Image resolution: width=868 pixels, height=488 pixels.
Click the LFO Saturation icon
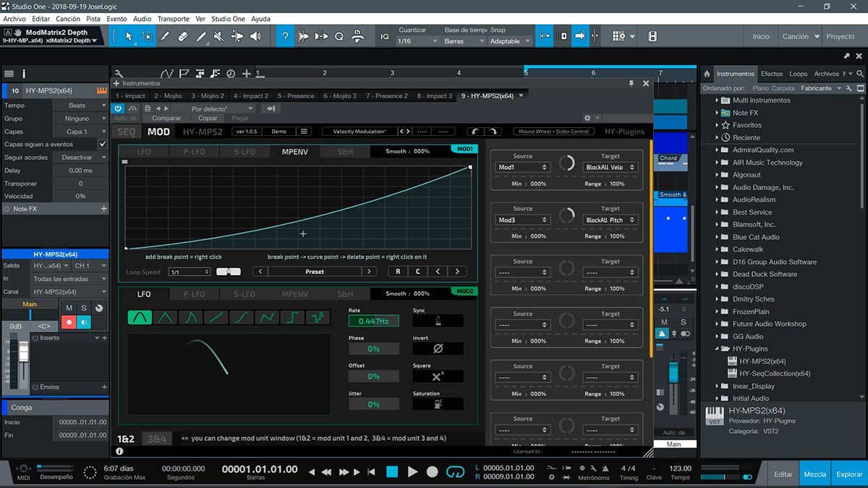point(438,404)
